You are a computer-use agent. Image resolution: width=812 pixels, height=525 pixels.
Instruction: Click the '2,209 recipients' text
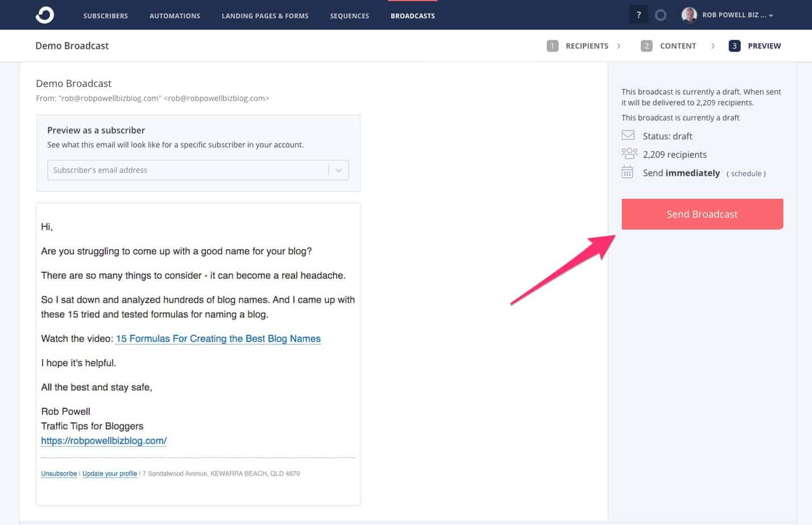click(675, 155)
